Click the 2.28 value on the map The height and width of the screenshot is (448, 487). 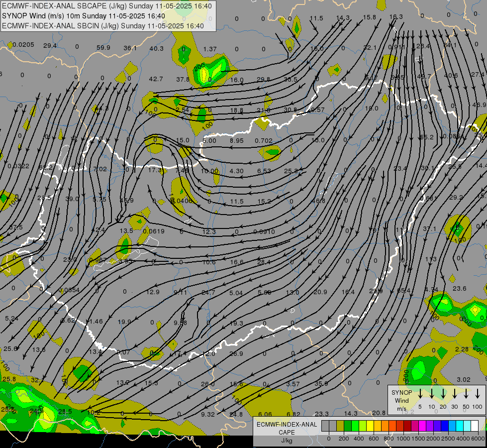tap(462, 349)
